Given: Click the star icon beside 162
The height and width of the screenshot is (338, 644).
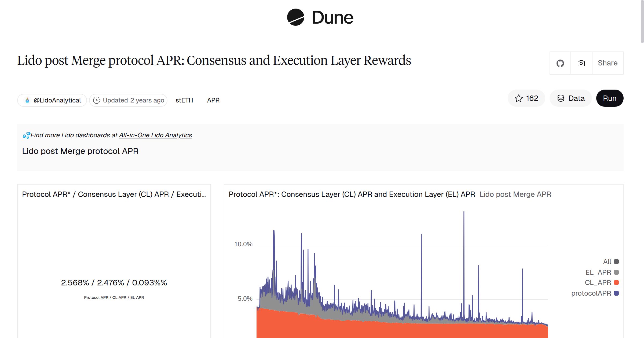Looking at the screenshot, I should click(519, 98).
